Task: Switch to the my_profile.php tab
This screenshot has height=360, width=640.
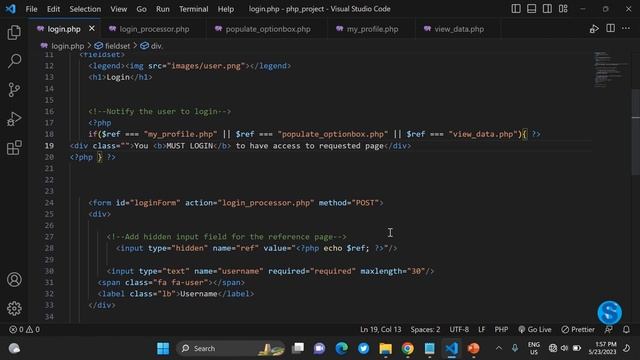Action: (371, 29)
